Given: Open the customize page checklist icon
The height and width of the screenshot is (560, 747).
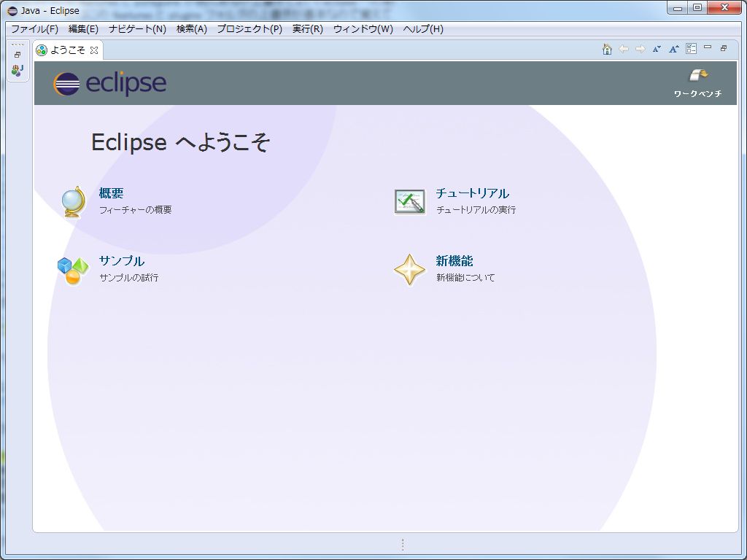Looking at the screenshot, I should click(691, 49).
